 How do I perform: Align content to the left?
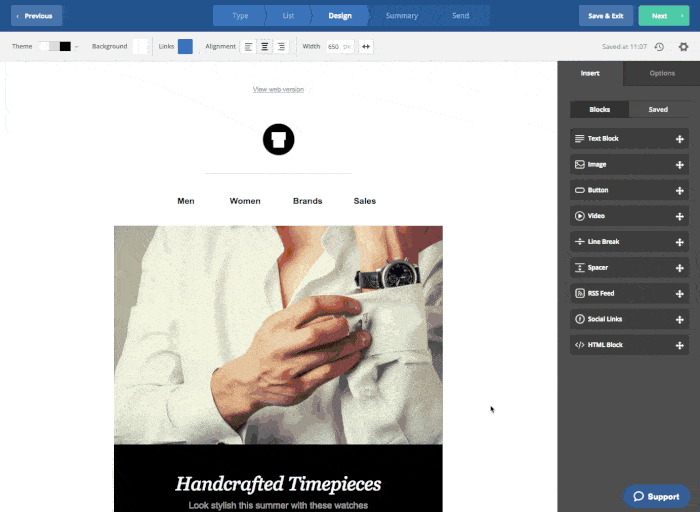point(248,46)
